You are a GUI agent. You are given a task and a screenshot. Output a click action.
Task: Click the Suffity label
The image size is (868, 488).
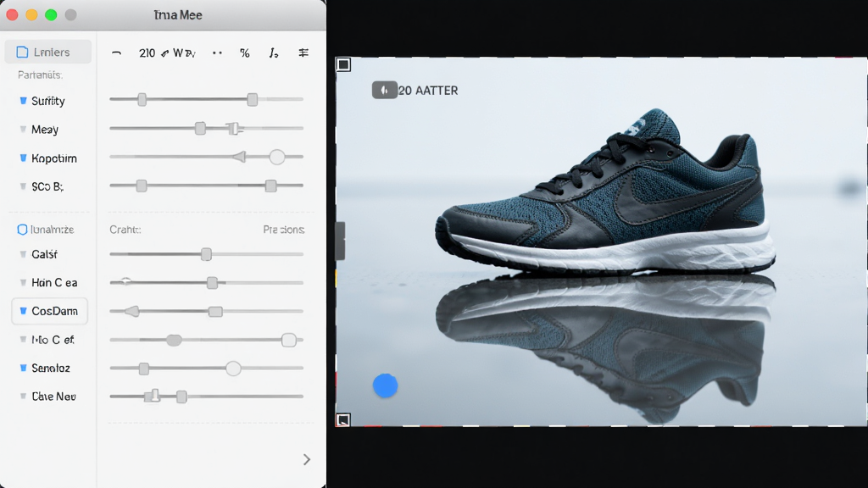48,101
